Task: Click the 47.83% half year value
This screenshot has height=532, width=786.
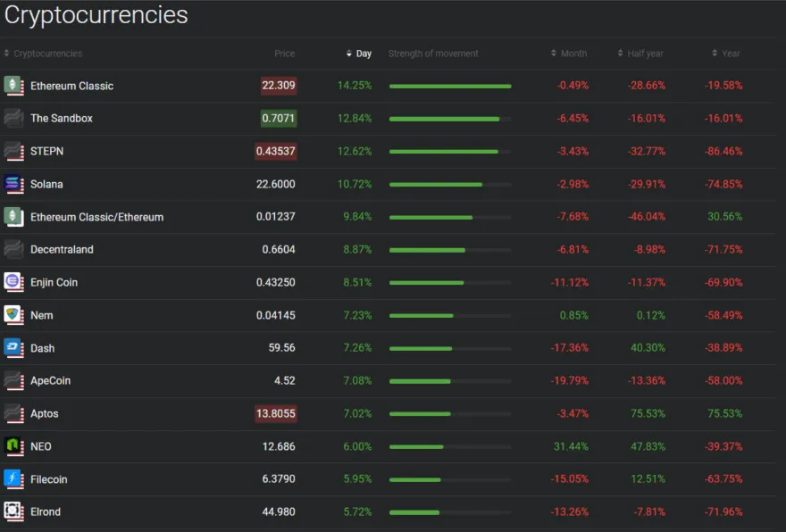Action: 648,446
